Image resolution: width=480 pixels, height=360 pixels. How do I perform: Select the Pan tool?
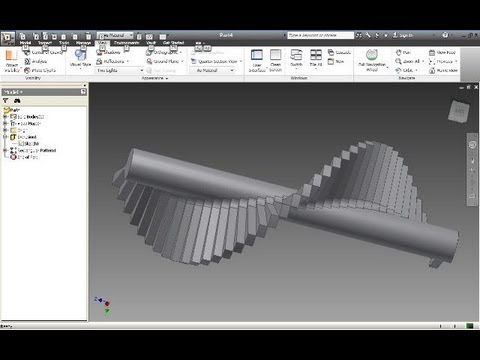click(403, 52)
